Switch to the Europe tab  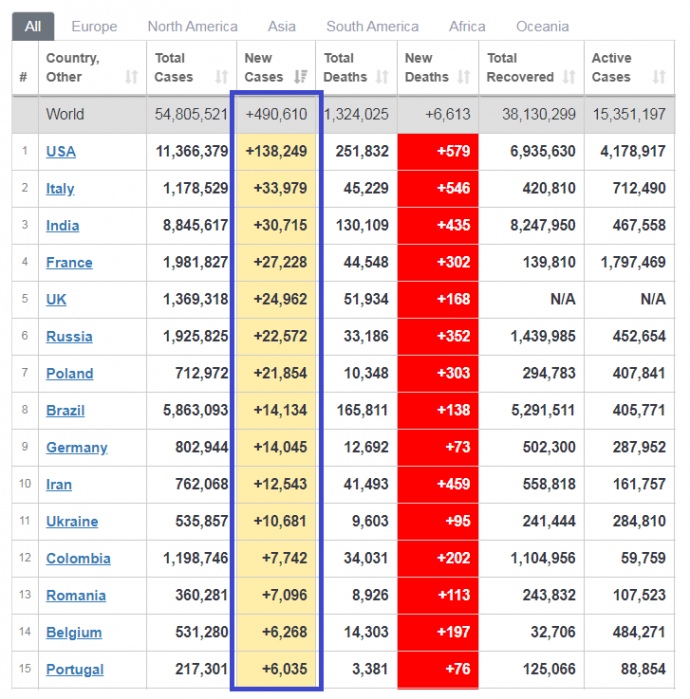click(94, 26)
